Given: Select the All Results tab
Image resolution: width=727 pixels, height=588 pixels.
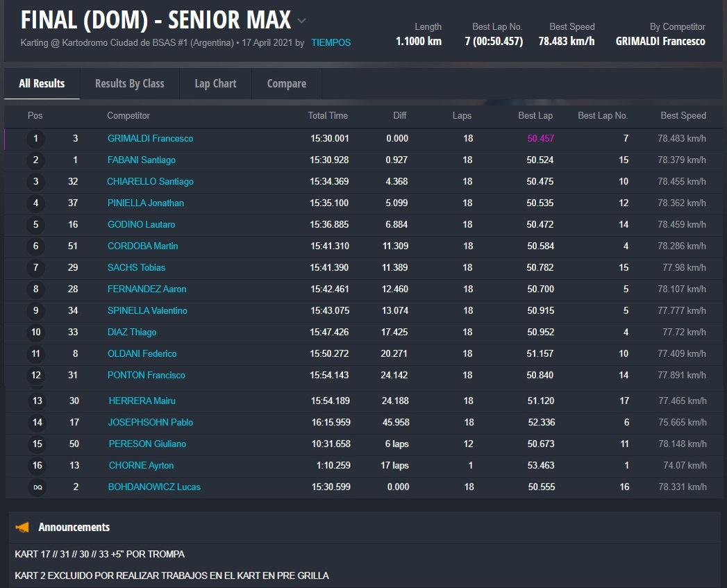Looking at the screenshot, I should pos(42,83).
